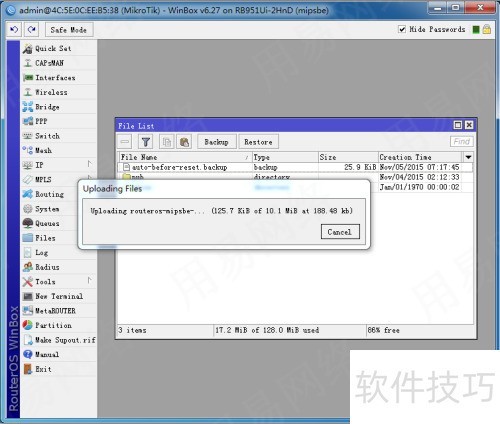Sort by the Size column header
Image resolution: width=500 pixels, height=424 pixels.
point(348,157)
